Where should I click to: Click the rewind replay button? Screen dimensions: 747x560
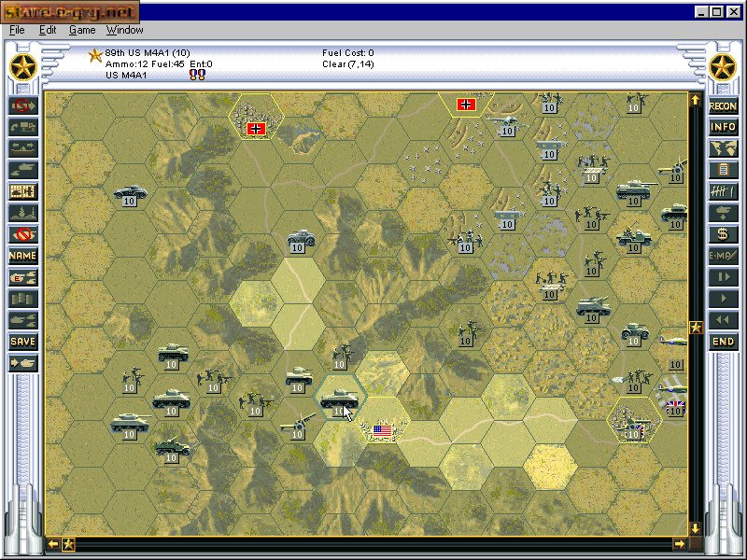point(723,320)
